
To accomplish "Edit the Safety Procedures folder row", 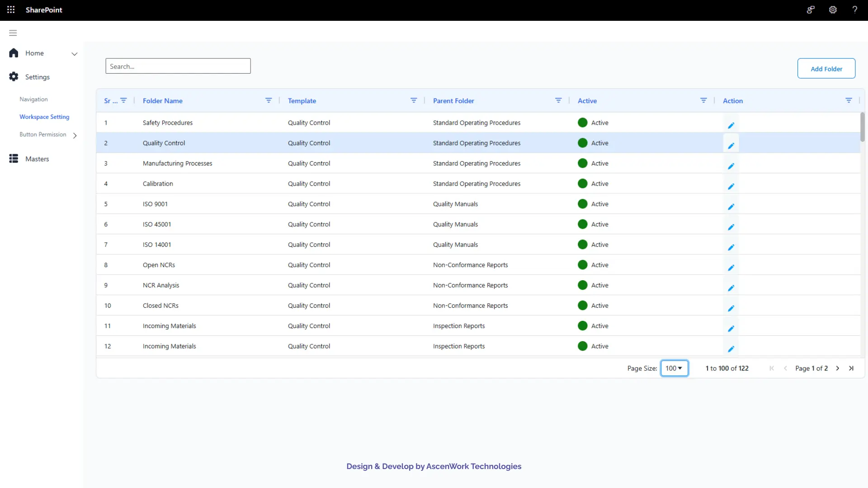I will click(731, 125).
